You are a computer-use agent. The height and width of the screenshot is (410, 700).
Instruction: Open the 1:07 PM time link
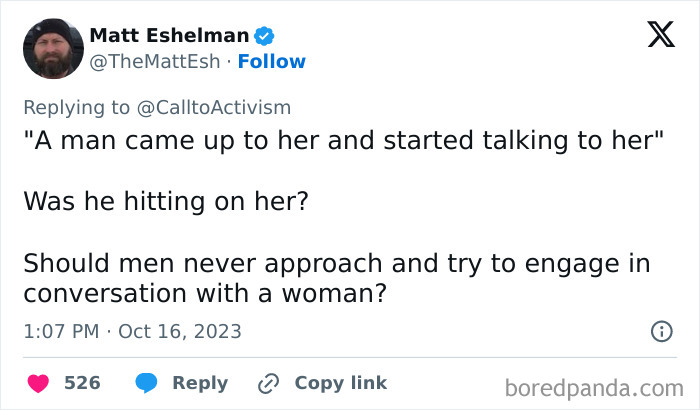click(61, 331)
